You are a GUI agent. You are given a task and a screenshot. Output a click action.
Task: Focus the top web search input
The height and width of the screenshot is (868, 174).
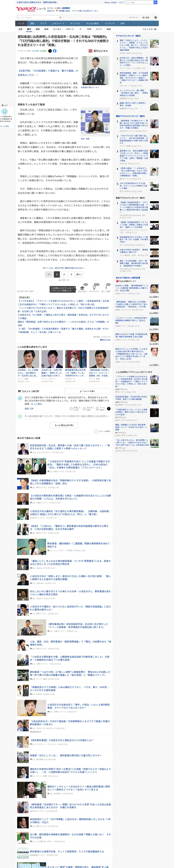tap(139, 2)
